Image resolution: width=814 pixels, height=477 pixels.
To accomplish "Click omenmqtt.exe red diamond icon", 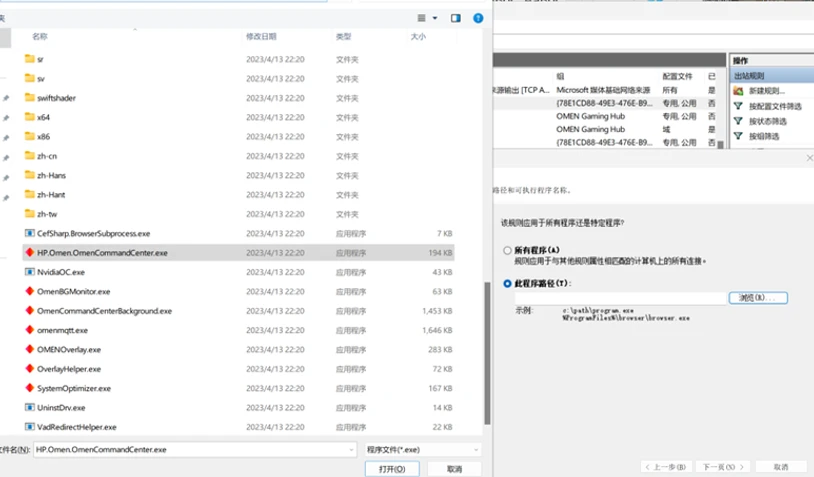I will click(x=30, y=330).
